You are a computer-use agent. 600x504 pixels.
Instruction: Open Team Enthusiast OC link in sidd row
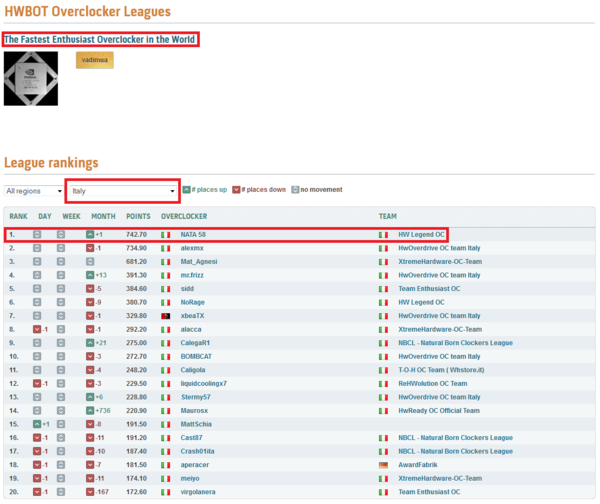pos(429,289)
